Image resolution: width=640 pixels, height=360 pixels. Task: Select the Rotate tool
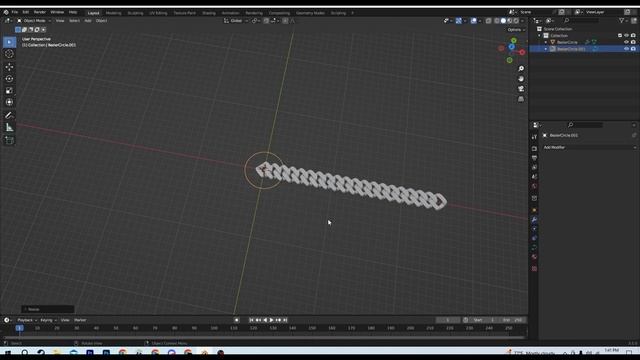click(9, 78)
